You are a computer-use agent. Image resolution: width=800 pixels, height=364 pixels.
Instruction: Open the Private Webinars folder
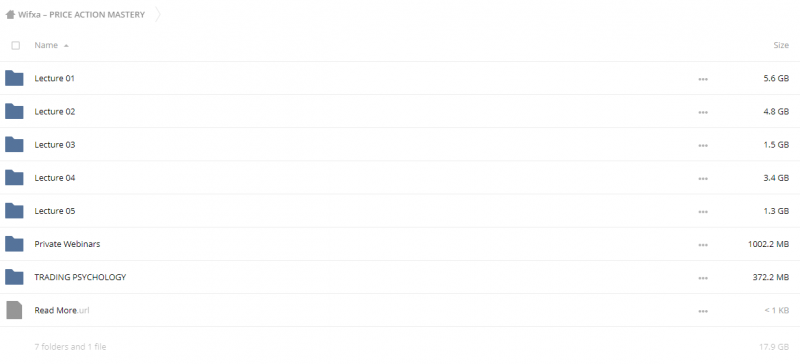(67, 244)
